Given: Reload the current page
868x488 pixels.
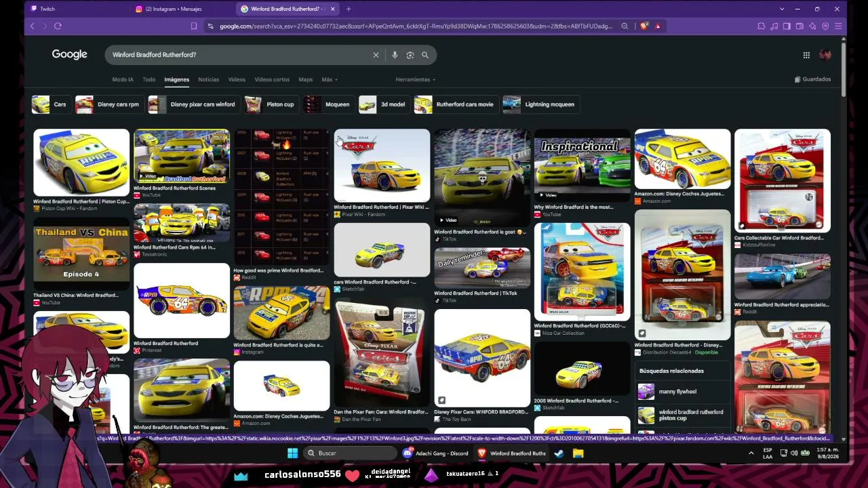Looking at the screenshot, I should [58, 26].
